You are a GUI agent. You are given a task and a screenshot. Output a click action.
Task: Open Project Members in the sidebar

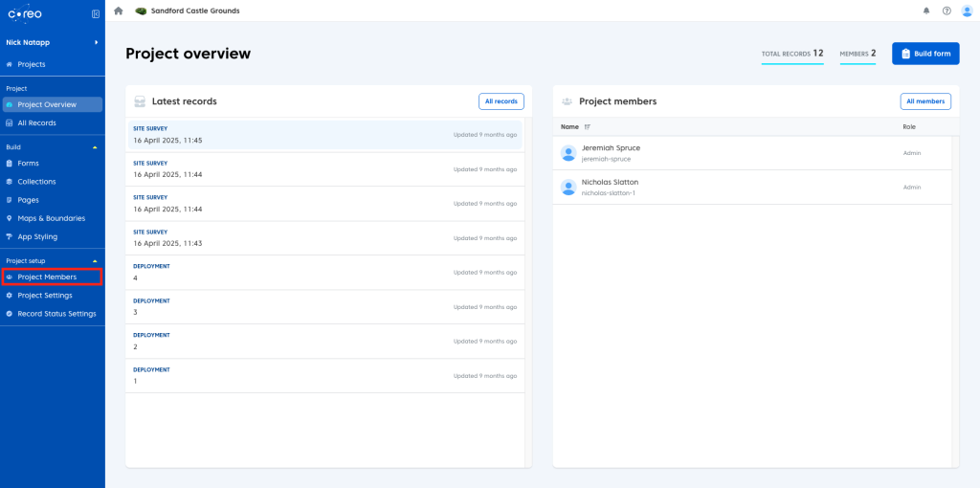point(47,277)
